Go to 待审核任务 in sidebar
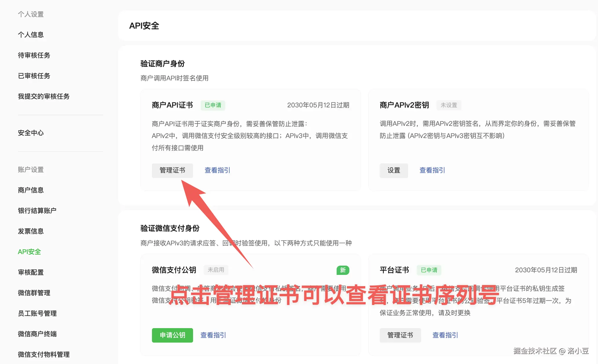Screen dimensions: 598x364 (34, 55)
